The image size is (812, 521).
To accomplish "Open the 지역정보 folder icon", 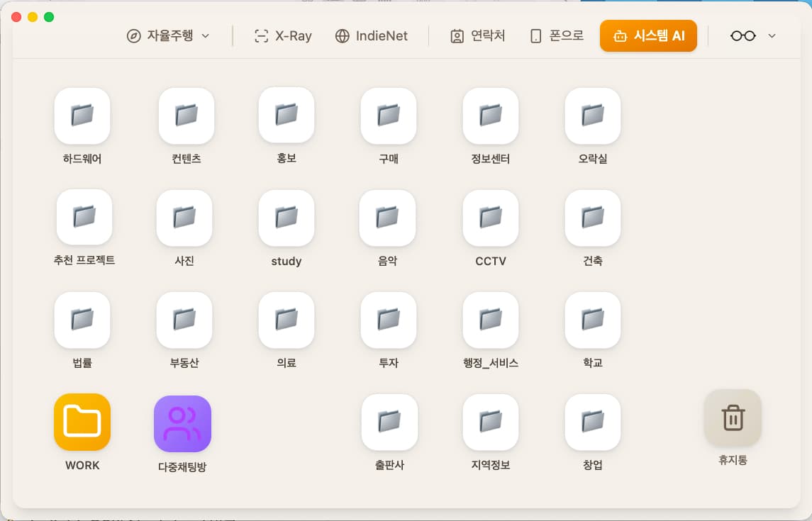I will coord(491,422).
